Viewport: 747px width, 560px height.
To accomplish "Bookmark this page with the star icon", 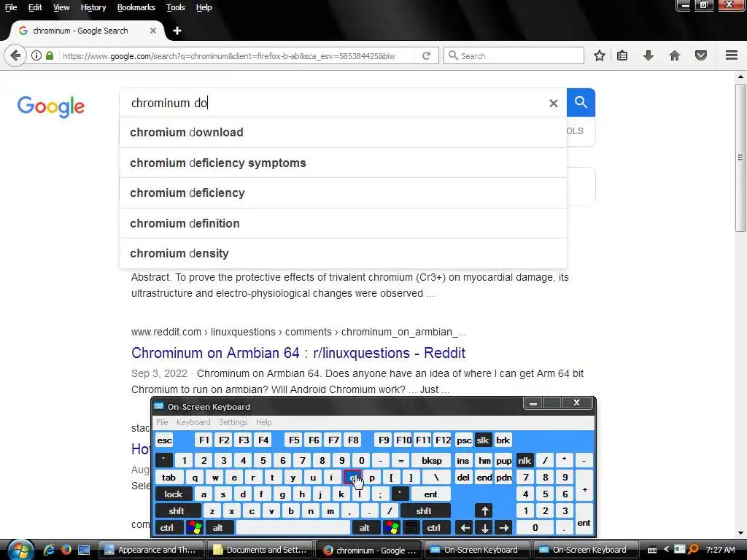I will pos(600,55).
